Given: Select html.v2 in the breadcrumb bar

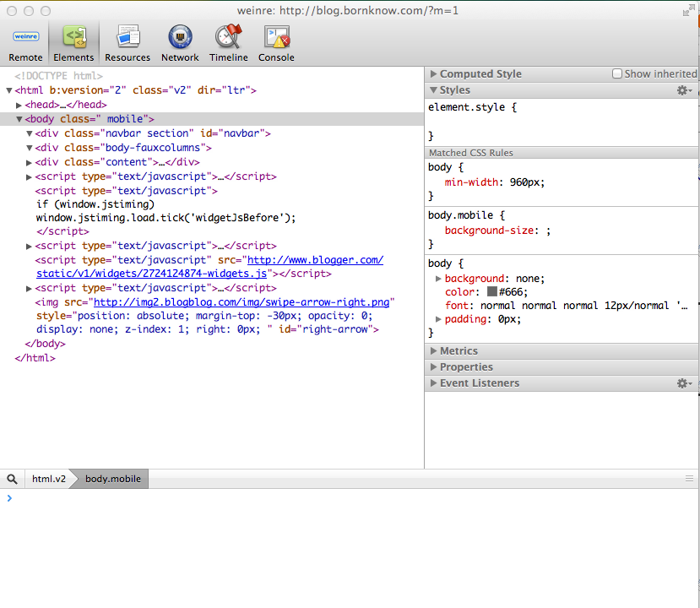Looking at the screenshot, I should 48,479.
